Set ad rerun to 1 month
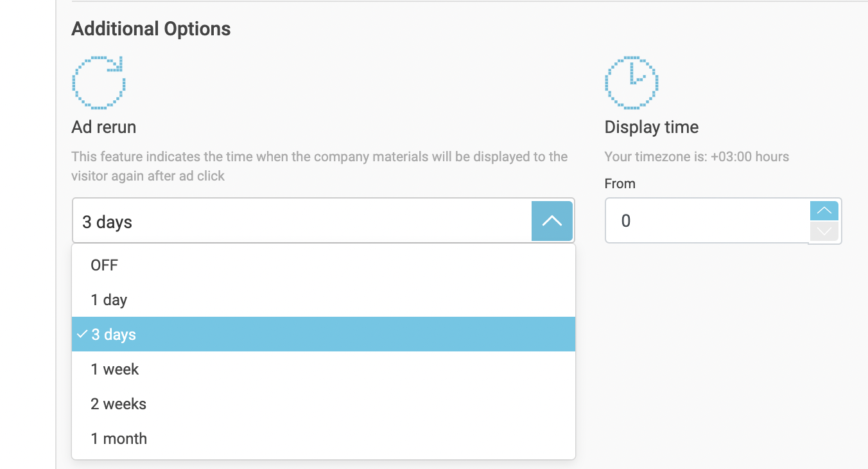868x469 pixels. pyautogui.click(x=119, y=439)
